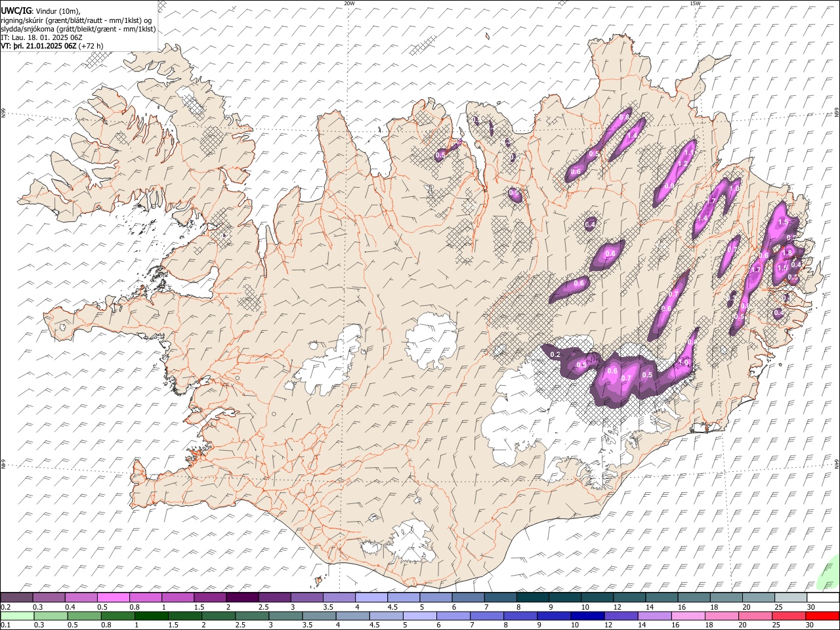Select the darkest purple 2 swatch in upper legend

(242, 598)
